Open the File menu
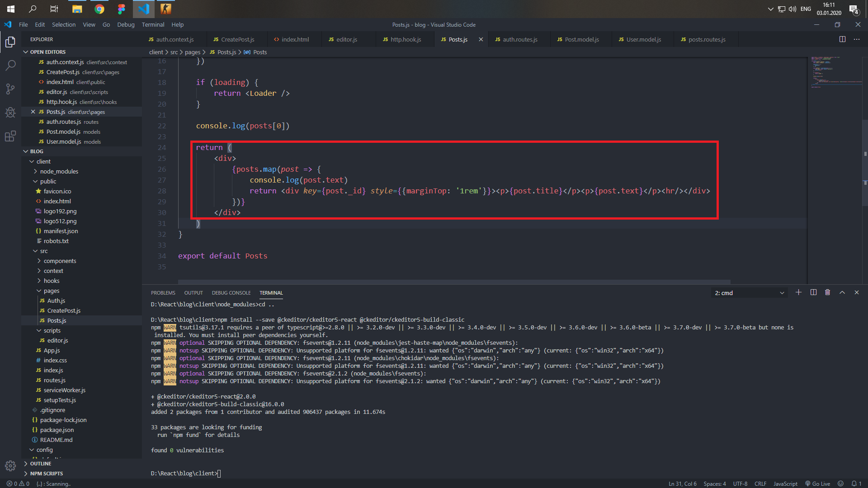This screenshot has width=868, height=488. [24, 24]
